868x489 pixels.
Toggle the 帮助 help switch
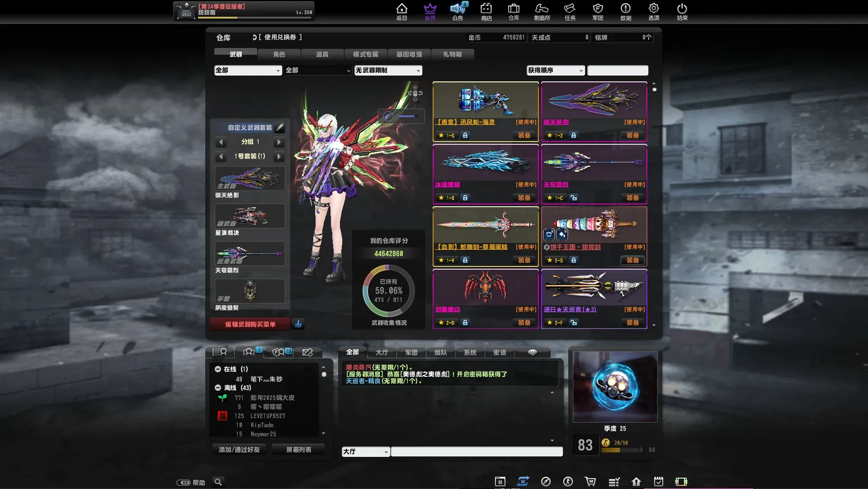183,483
